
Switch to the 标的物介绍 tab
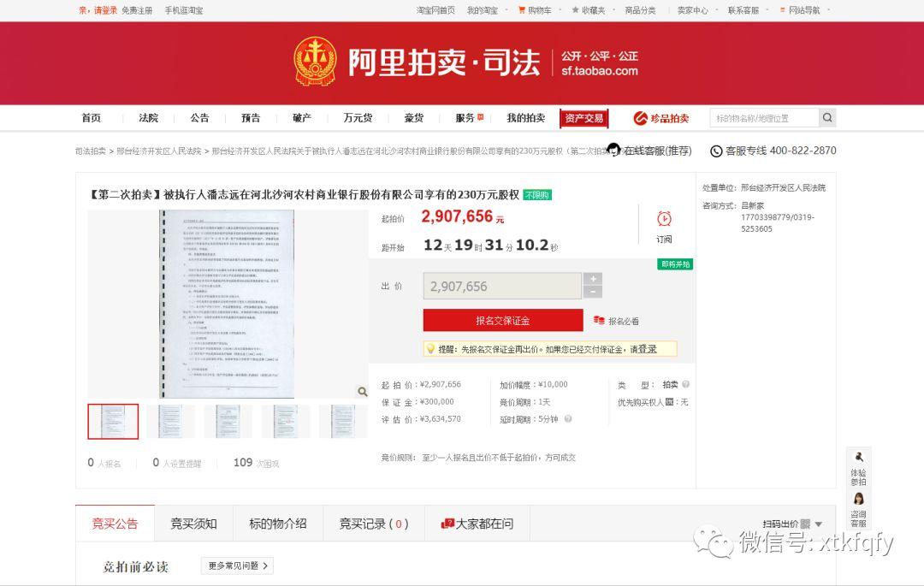278,524
